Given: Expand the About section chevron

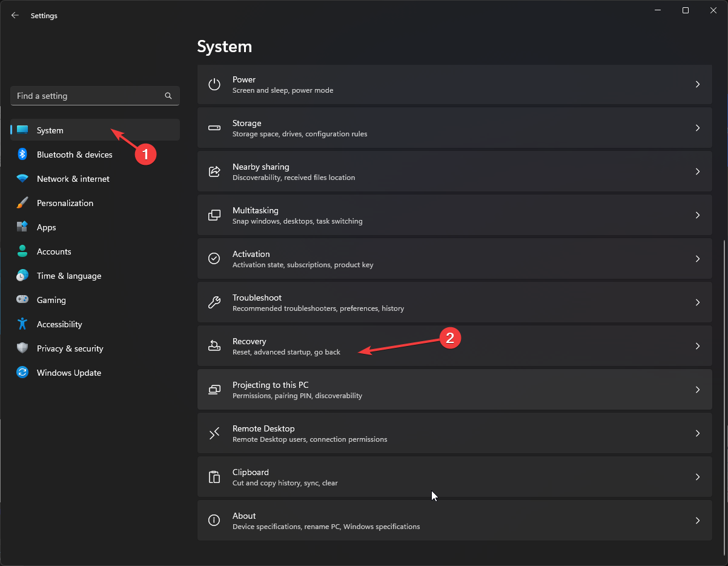Looking at the screenshot, I should point(697,521).
